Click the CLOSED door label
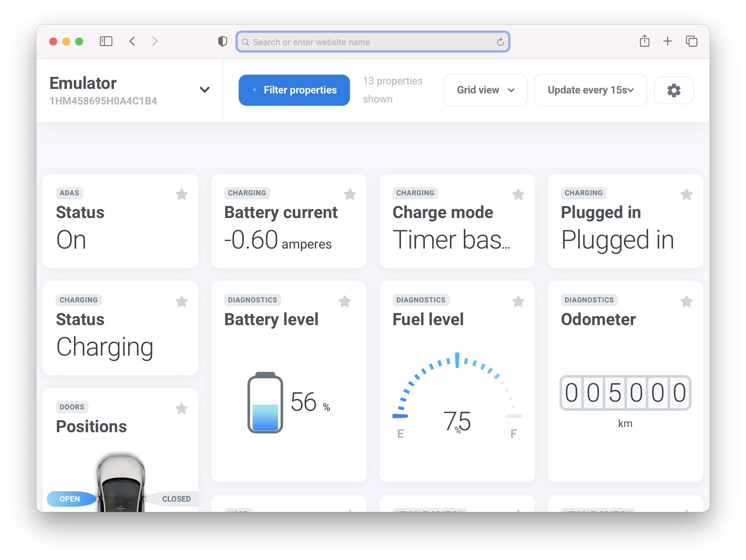 tap(176, 499)
